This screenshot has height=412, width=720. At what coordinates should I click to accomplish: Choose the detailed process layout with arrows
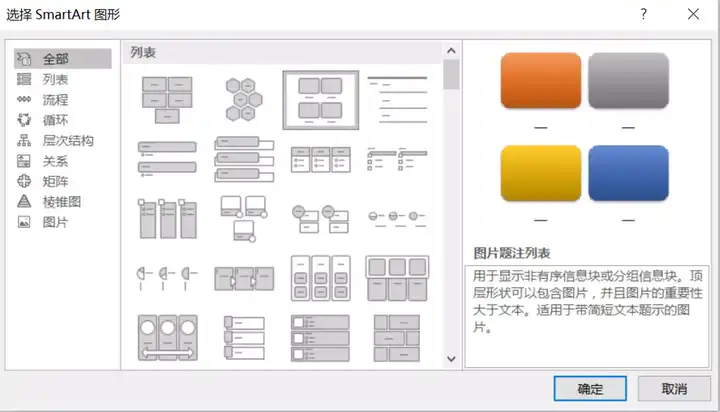244,278
